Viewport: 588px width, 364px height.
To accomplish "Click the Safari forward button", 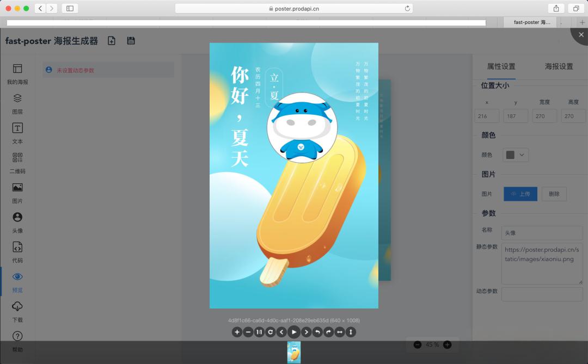I will pos(52,8).
